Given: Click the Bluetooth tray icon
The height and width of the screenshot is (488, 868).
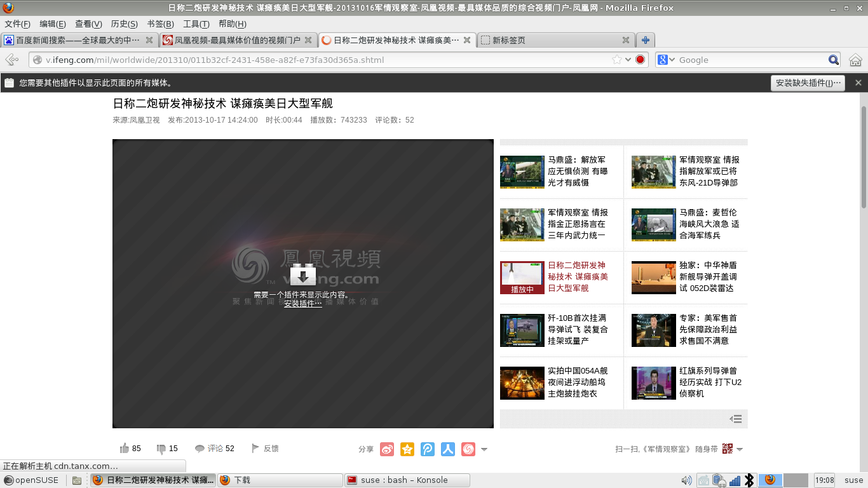Looking at the screenshot, I should (749, 480).
